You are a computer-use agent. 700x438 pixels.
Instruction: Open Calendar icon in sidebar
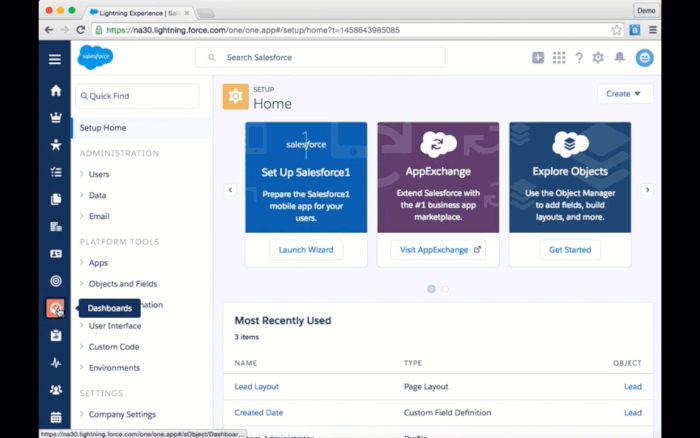pyautogui.click(x=56, y=417)
